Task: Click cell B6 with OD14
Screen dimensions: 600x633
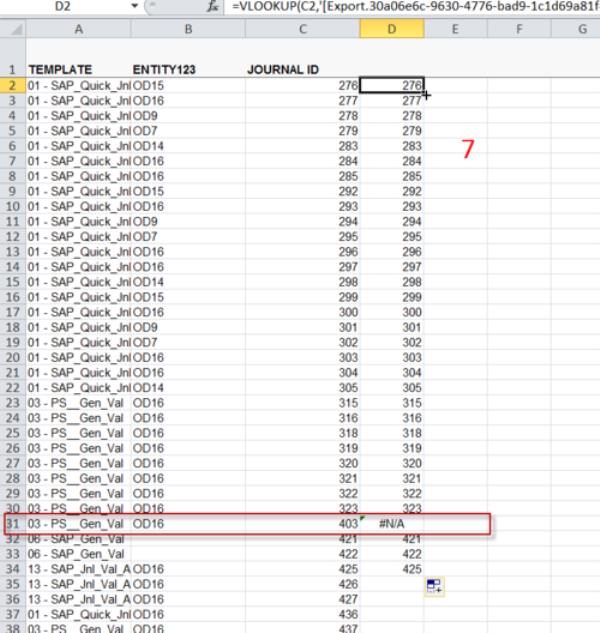Action: click(188, 146)
